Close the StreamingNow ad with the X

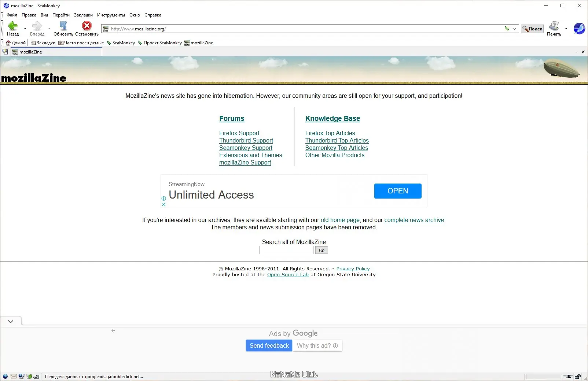(x=163, y=204)
